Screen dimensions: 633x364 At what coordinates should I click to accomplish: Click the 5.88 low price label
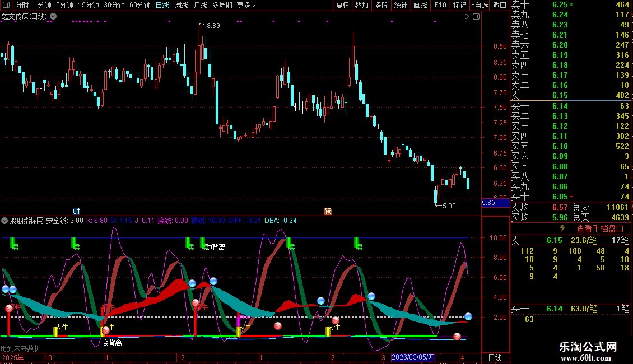click(449, 206)
